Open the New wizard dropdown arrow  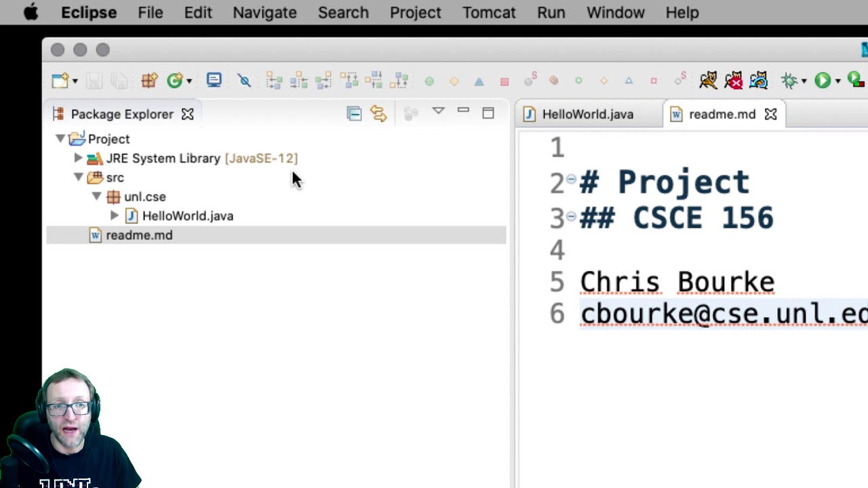click(75, 81)
